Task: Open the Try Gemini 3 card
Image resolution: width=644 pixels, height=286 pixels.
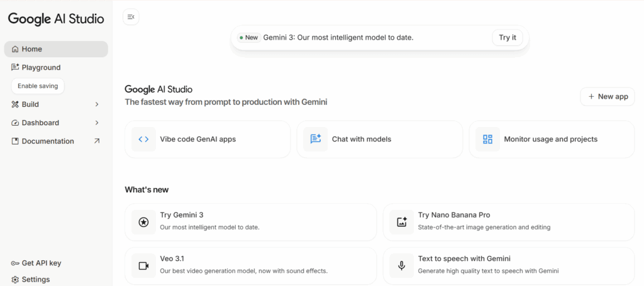Action: 250,222
